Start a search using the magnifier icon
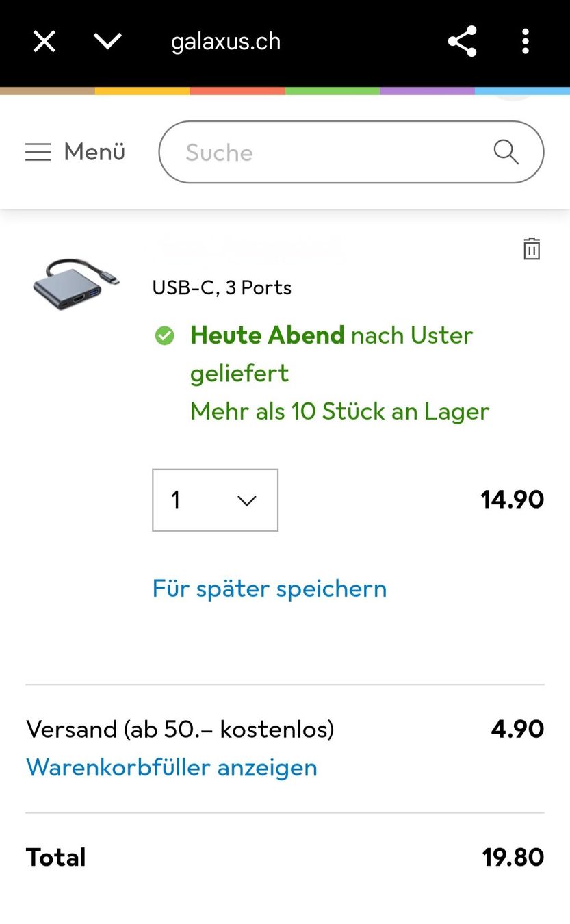 tap(506, 152)
